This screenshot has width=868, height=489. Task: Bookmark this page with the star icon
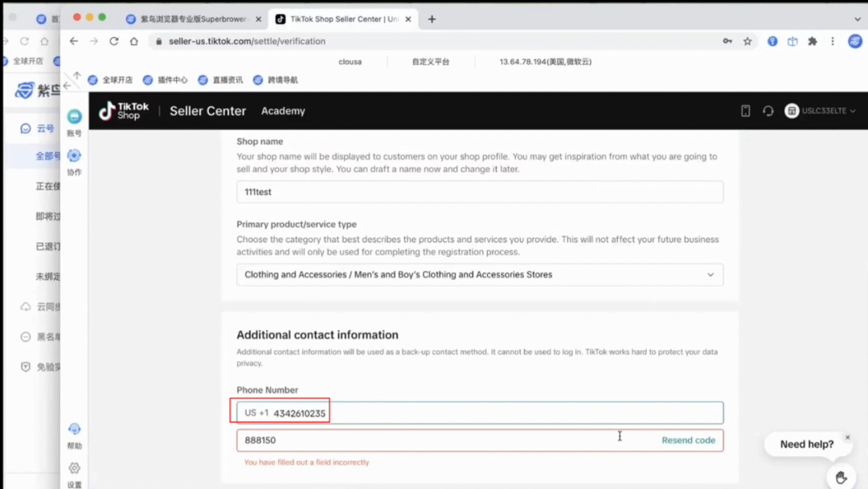[747, 41]
